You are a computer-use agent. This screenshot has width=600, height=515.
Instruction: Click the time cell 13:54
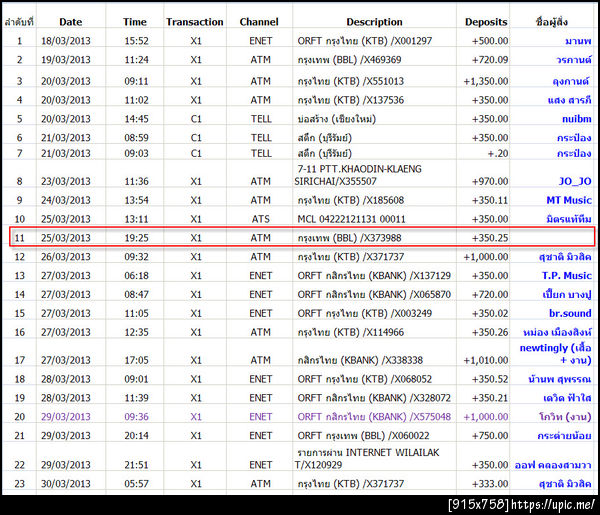[136, 200]
